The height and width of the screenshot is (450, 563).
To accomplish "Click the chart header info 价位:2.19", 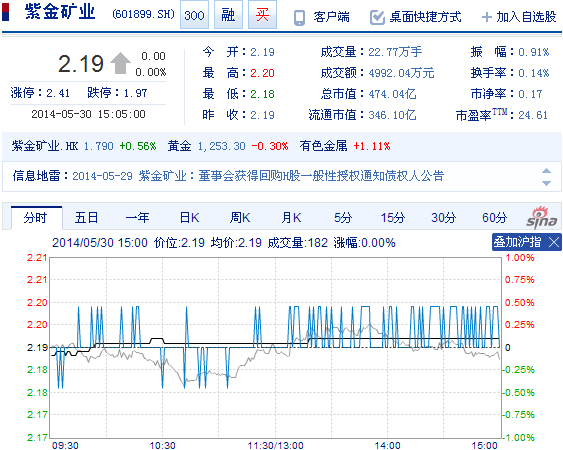I will (x=179, y=243).
